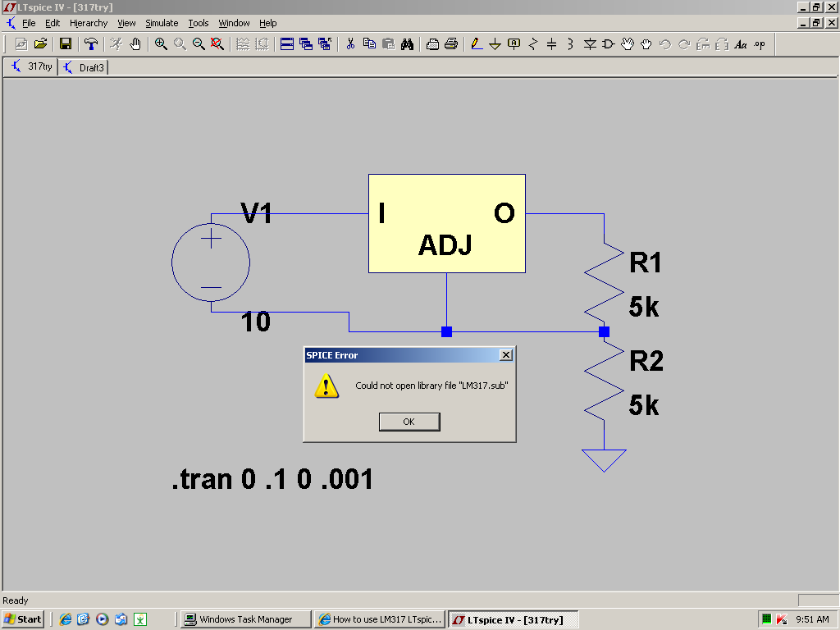Click the R1 resistor label
This screenshot has width=840, height=630.
[646, 262]
